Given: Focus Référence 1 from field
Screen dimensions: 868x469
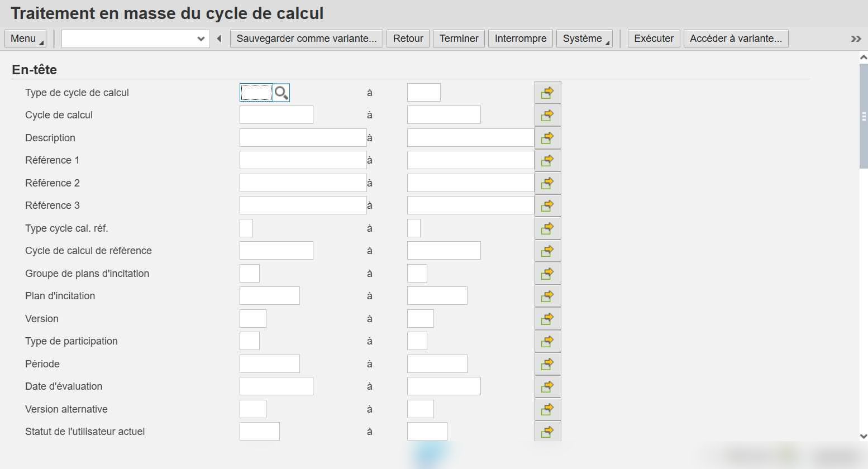Looking at the screenshot, I should 303,160.
